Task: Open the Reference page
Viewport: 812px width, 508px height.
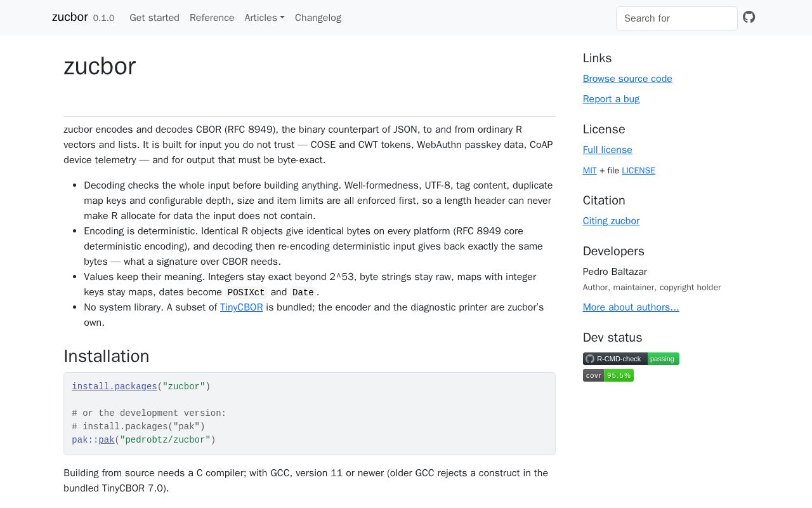Action: [x=212, y=18]
